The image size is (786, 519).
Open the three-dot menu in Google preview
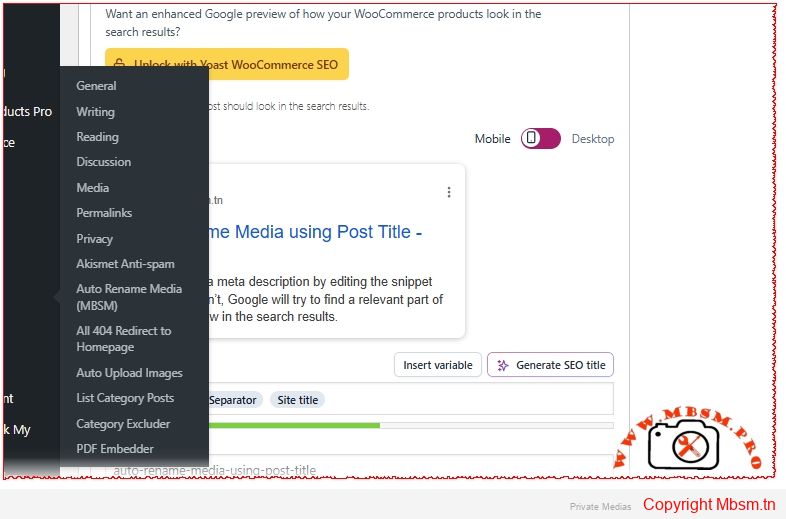[x=449, y=192]
